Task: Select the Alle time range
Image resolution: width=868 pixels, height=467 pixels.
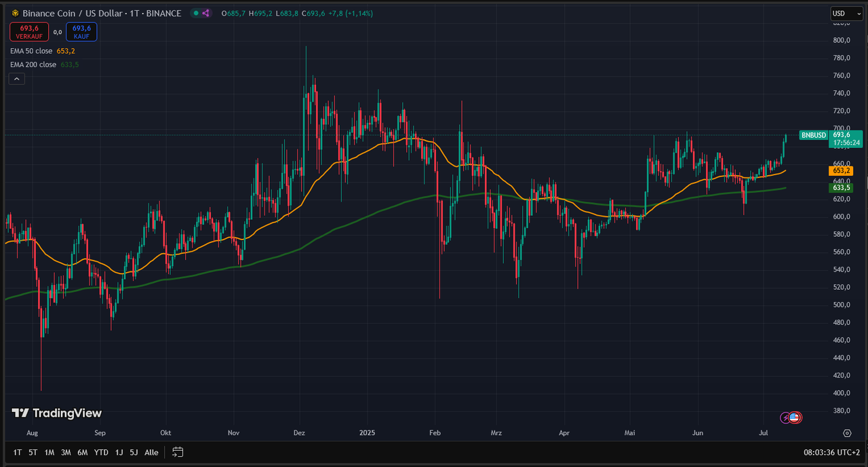Action: click(x=151, y=452)
